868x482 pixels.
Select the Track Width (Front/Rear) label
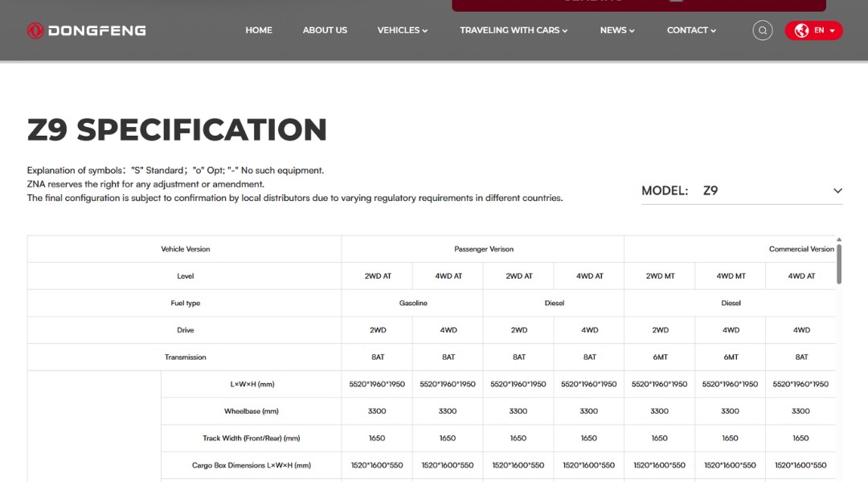[x=252, y=439]
